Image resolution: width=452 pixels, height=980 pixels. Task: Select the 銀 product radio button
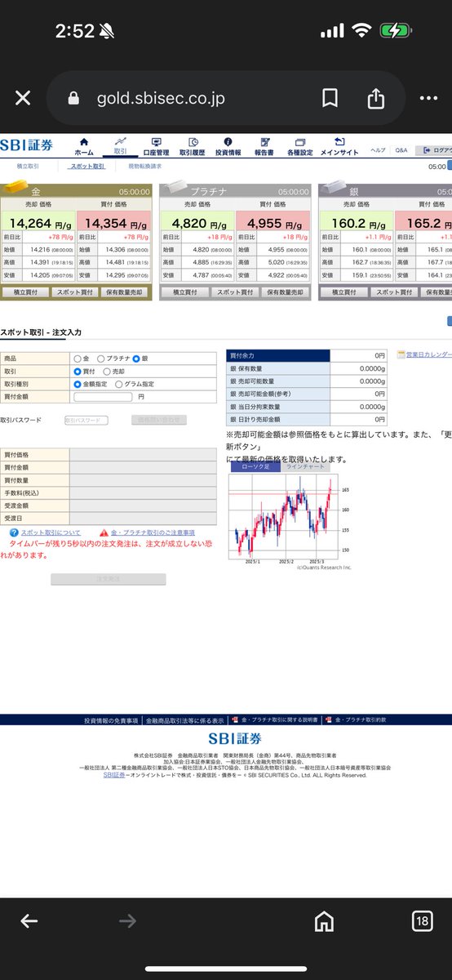tap(136, 358)
